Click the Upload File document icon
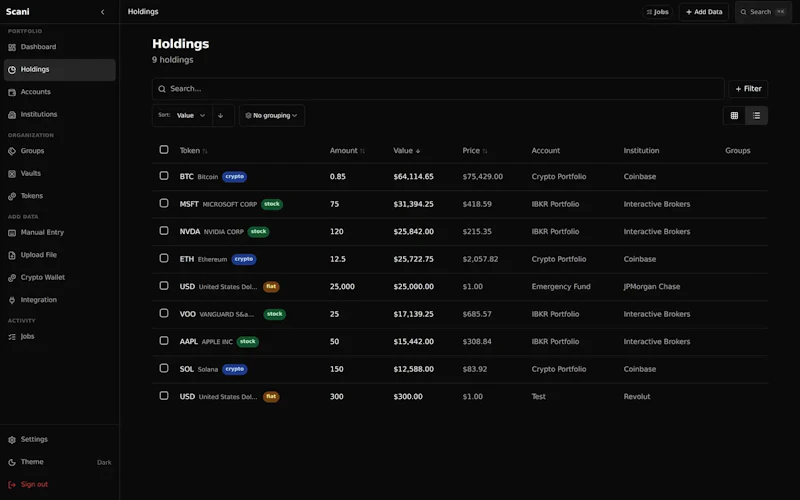This screenshot has height=500, width=800. coord(12,255)
